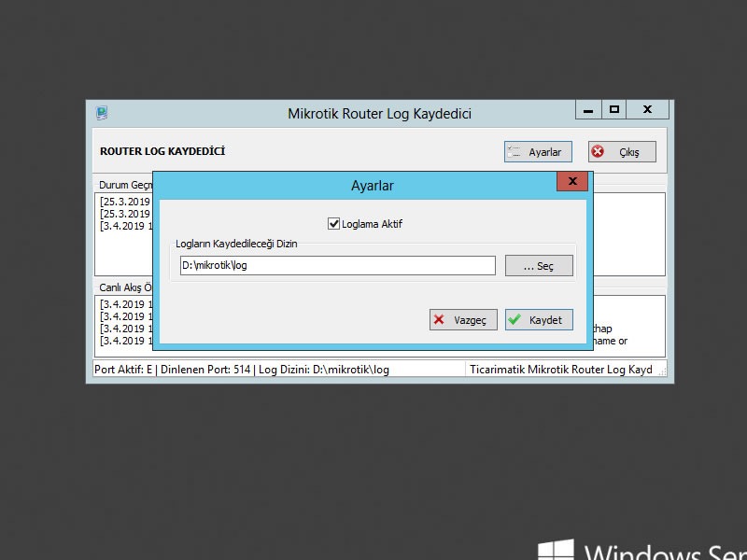Browse for a folder with ... Seç
The width and height of the screenshot is (747, 560).
[x=538, y=266]
